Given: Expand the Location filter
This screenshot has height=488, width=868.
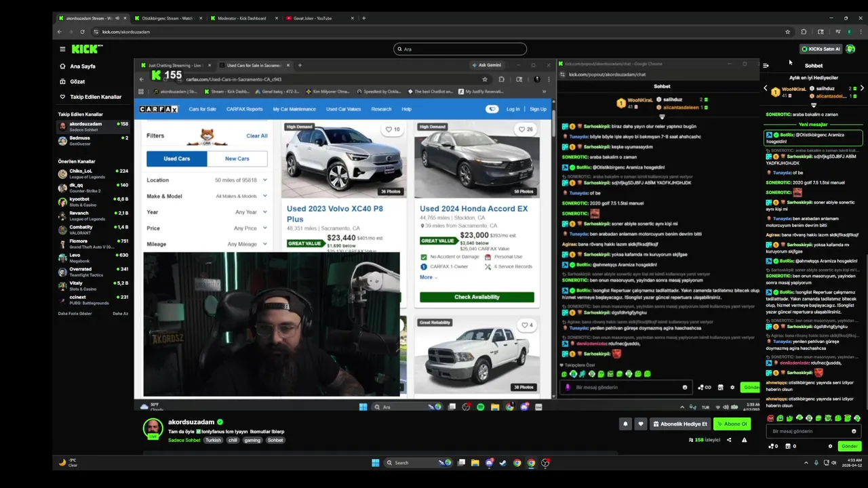Looking at the screenshot, I should click(x=207, y=180).
